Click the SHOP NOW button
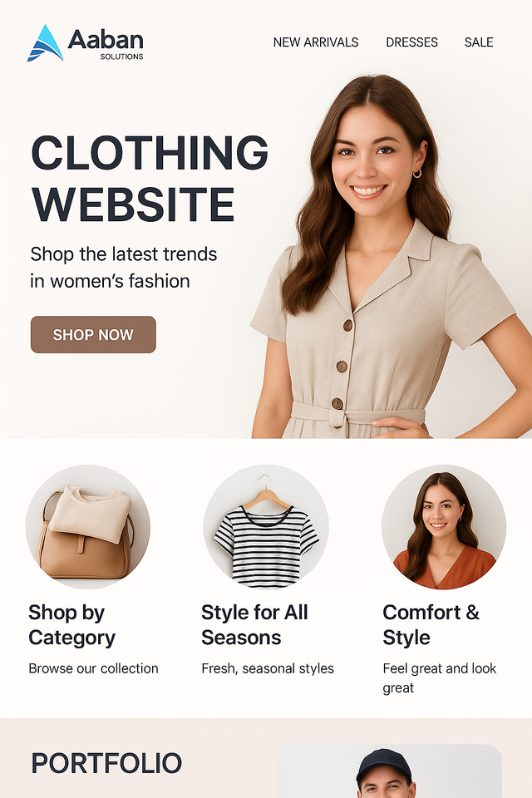Viewport: 532px width, 798px height. pos(93,334)
